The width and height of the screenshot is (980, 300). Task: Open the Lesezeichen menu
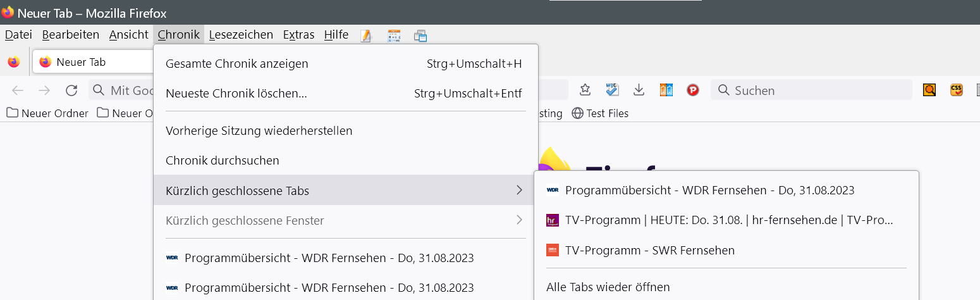[241, 35]
